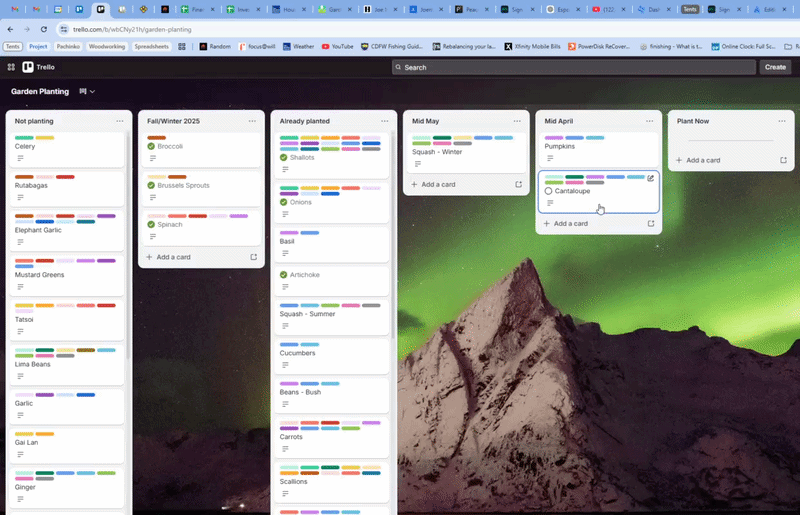Click the browser back arrow
Viewport: 800px width, 515px height.
11,30
